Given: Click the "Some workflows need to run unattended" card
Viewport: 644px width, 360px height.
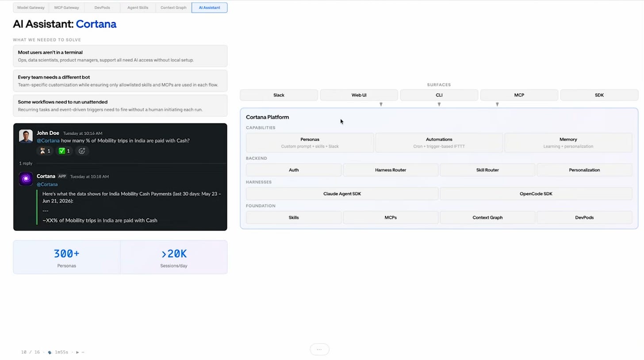Looking at the screenshot, I should point(120,106).
